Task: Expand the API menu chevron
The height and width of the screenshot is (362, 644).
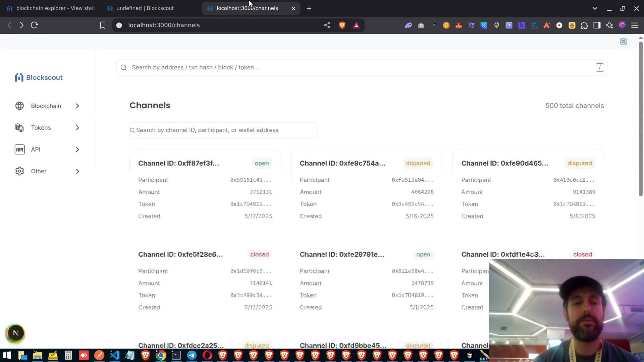Action: point(77,149)
